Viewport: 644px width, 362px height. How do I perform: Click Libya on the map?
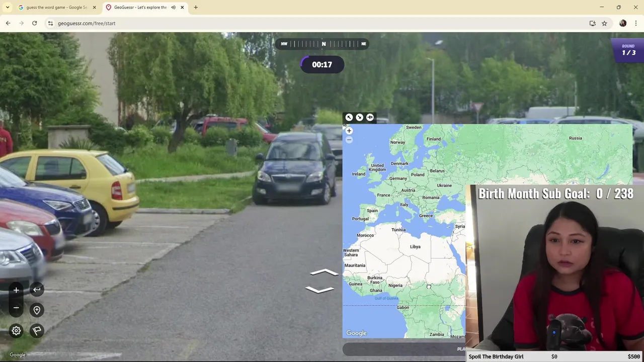pos(415,246)
